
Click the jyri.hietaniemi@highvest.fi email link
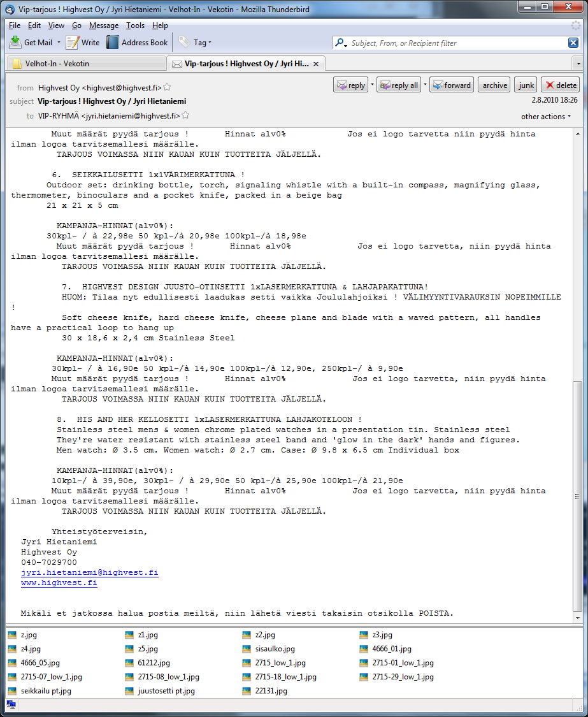pos(89,573)
